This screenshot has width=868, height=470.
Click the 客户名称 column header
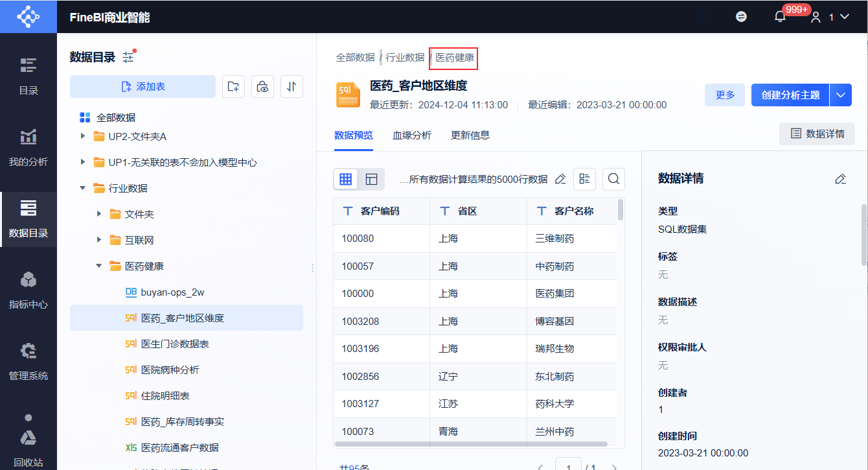coord(572,211)
